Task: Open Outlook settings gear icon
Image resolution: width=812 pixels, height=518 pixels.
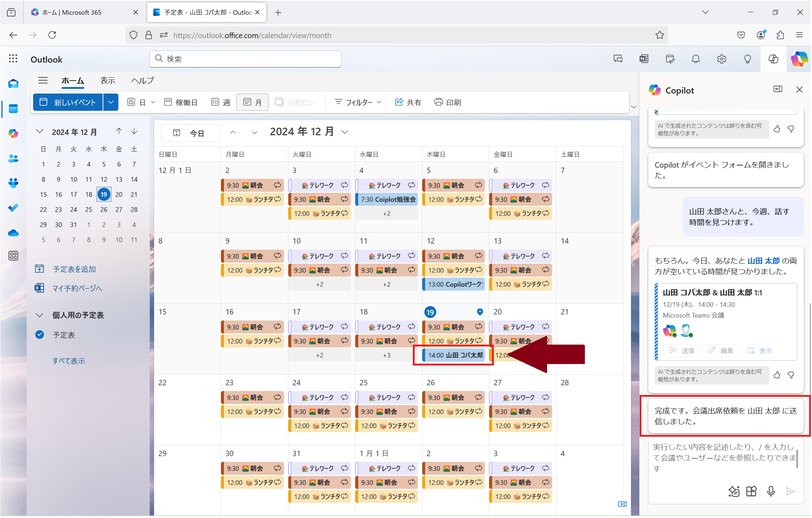Action: click(722, 59)
